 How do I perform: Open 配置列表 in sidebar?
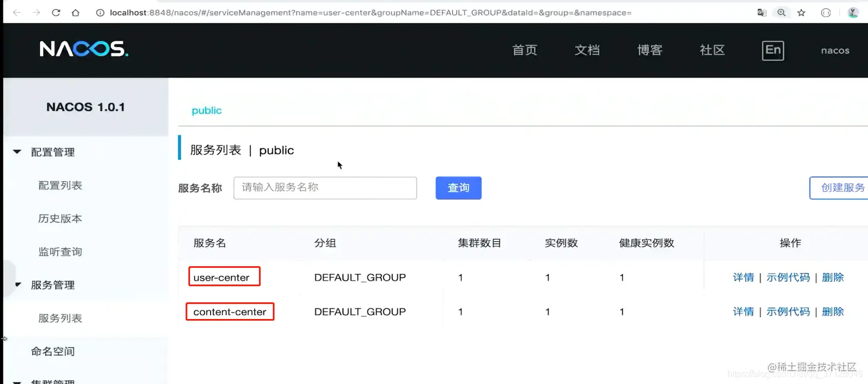[60, 185]
